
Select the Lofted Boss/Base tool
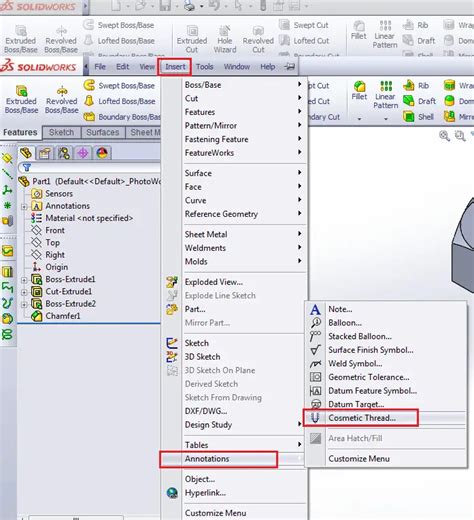tap(119, 101)
